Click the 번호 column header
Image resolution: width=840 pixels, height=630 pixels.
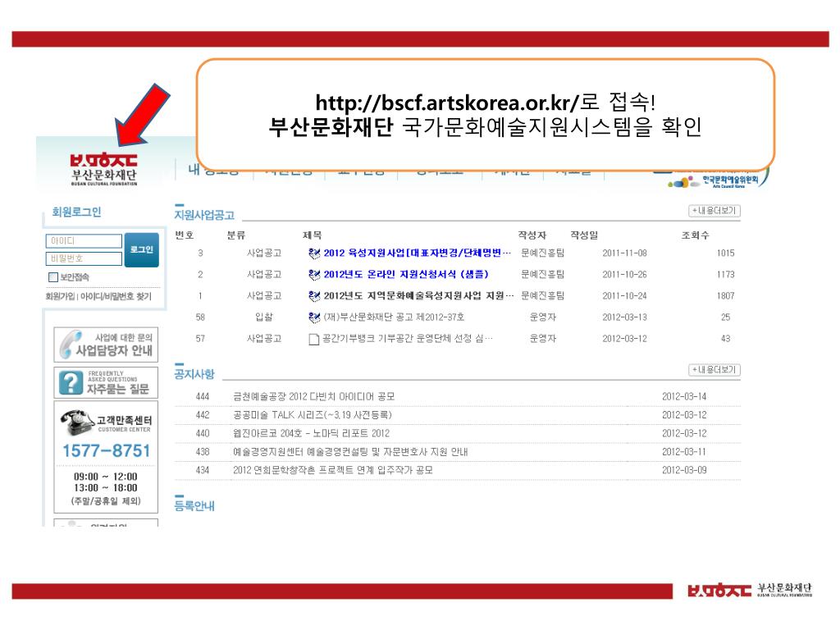[x=185, y=235]
